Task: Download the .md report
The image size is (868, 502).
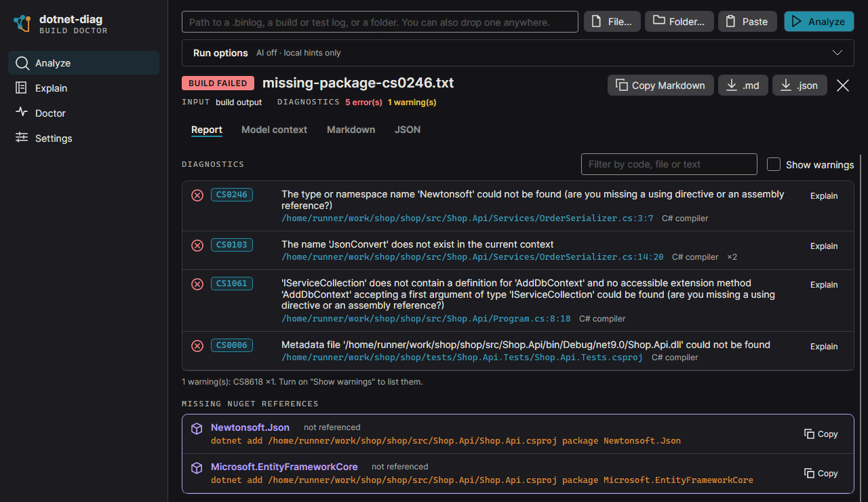Action: (x=743, y=85)
